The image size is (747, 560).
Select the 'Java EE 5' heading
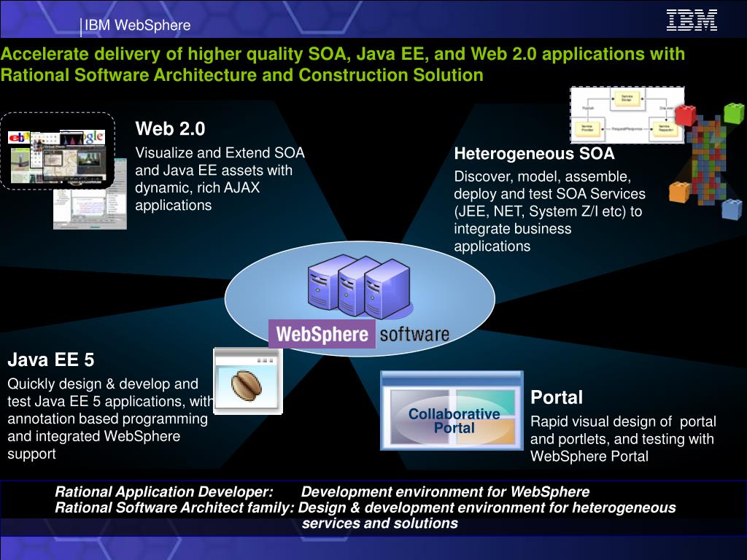pos(50,359)
